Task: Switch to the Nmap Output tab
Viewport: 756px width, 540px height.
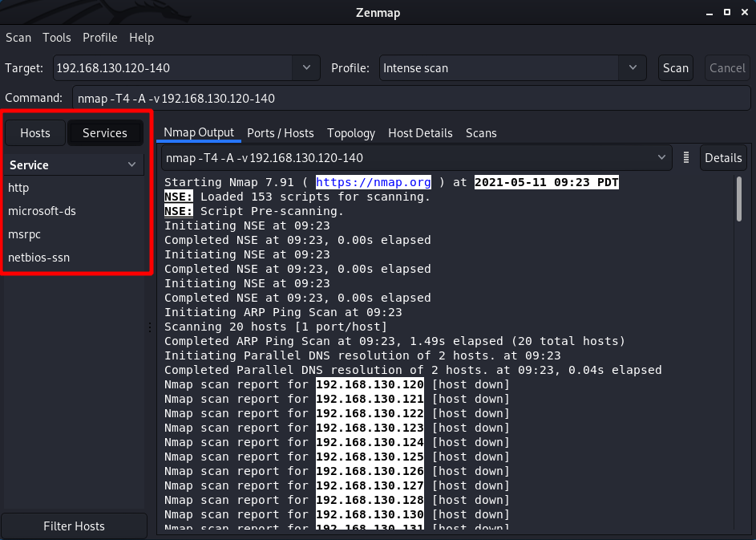Action: 199,132
